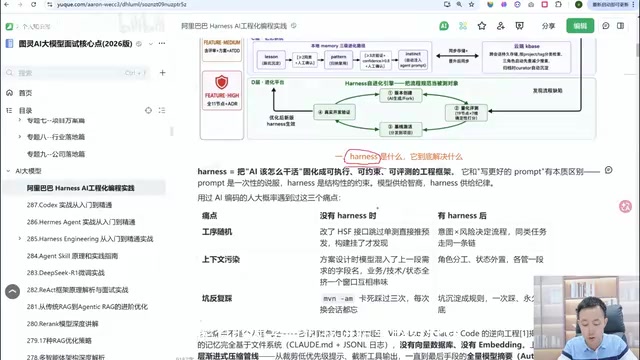Click the 分享 share button
The image size is (640, 360).
tap(548, 26)
